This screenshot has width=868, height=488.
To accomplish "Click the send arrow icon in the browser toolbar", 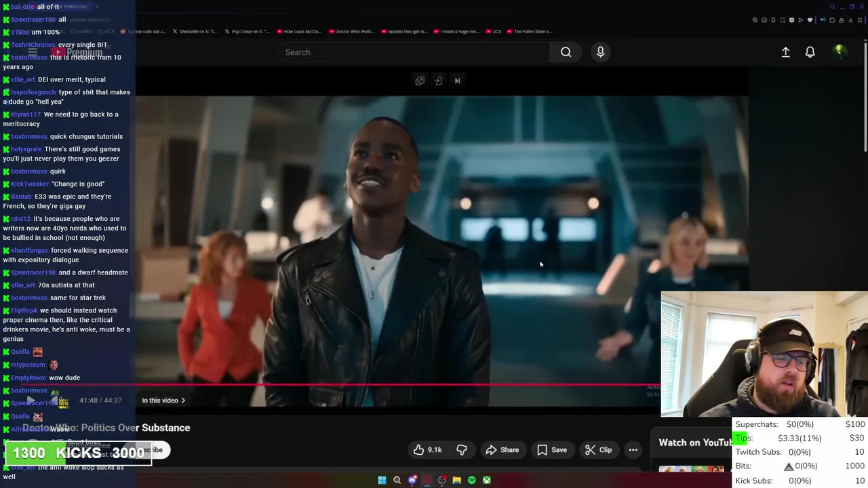I will [801, 20].
